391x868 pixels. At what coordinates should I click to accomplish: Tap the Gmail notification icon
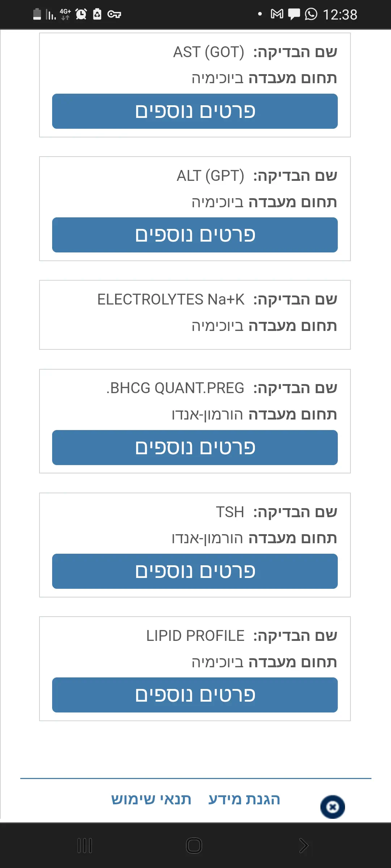pos(277,14)
